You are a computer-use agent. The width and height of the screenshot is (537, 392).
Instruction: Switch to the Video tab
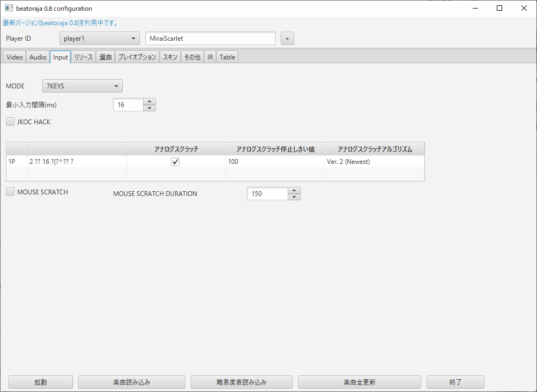(14, 57)
